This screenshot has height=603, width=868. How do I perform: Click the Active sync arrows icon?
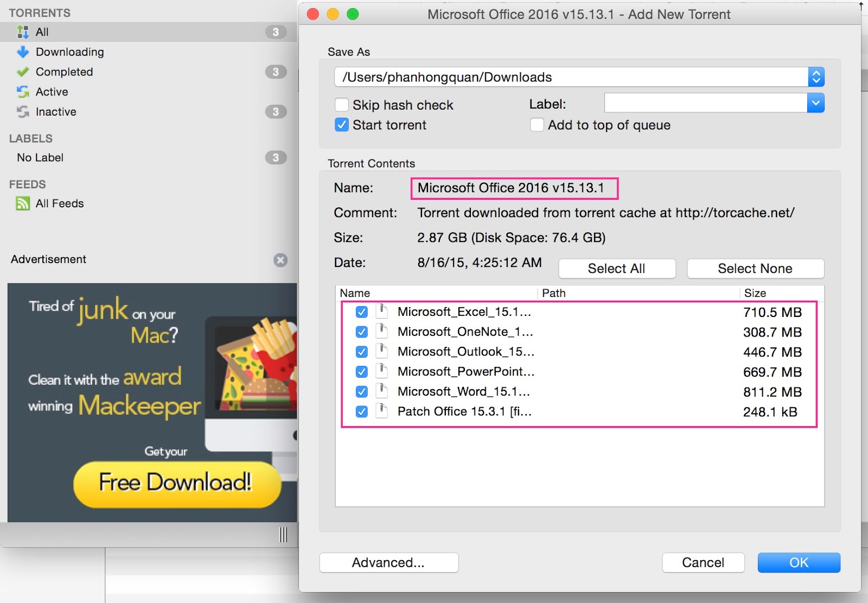click(x=23, y=92)
